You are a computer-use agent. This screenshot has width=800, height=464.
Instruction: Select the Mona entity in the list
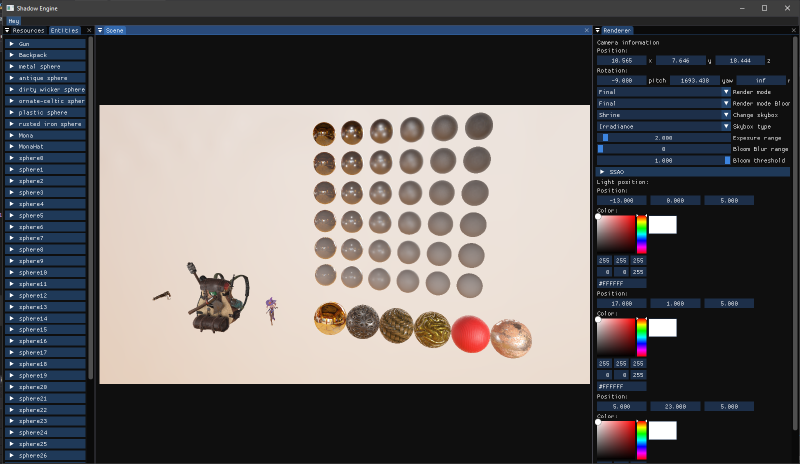tap(45, 135)
